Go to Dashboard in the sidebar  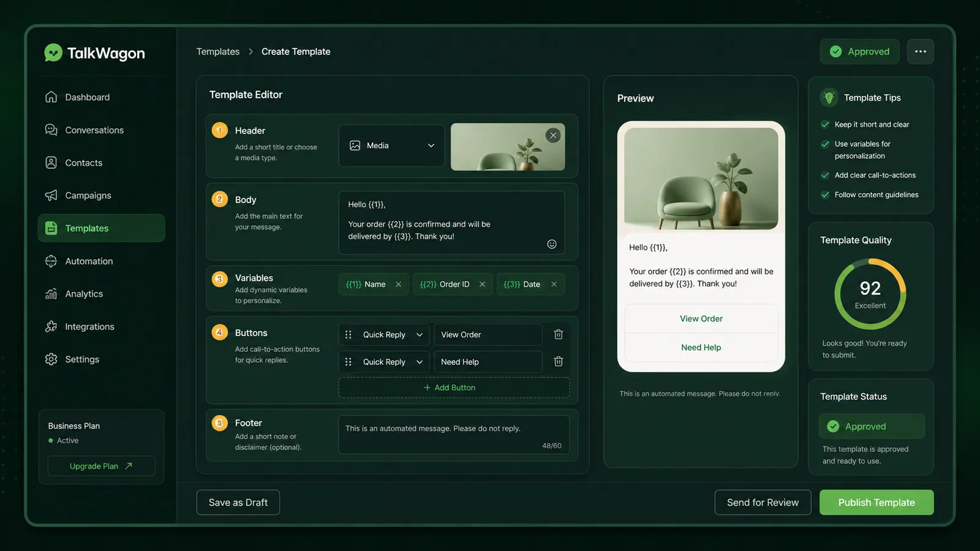coord(102,97)
